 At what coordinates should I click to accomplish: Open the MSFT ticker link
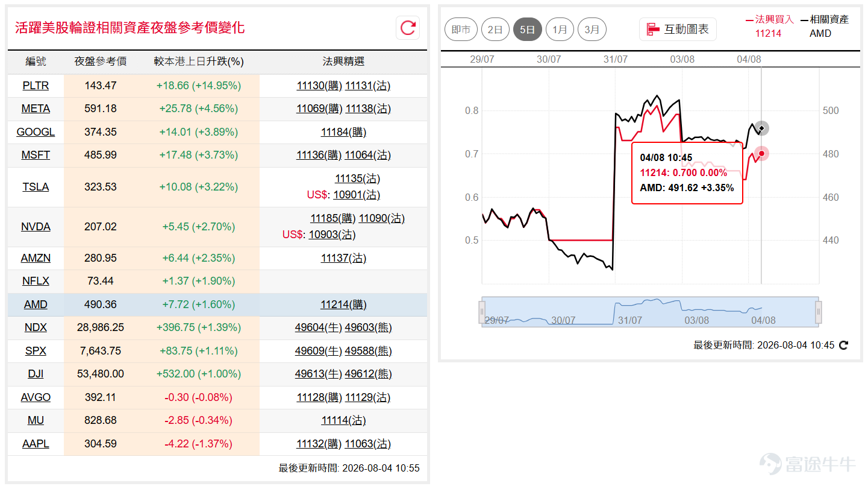(36, 155)
